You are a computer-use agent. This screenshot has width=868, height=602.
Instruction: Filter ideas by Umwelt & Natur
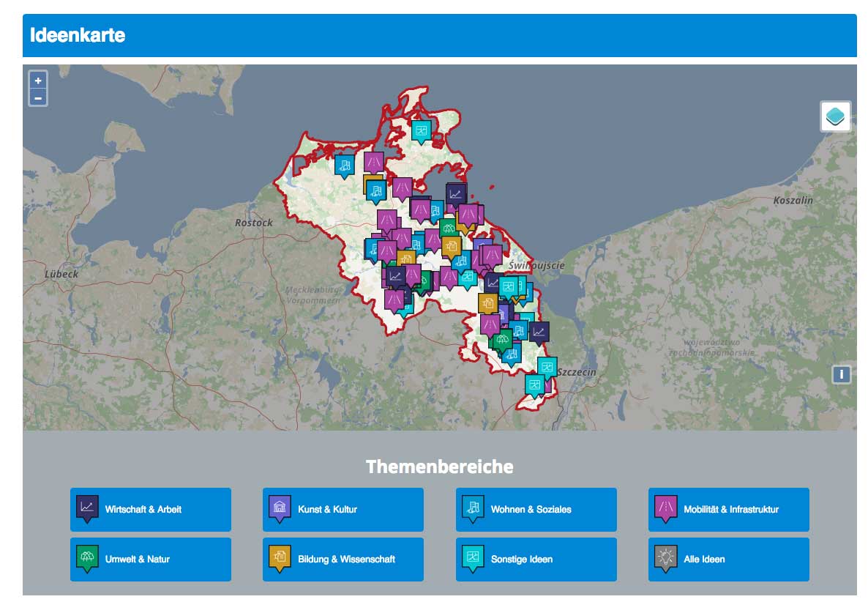pyautogui.click(x=151, y=560)
